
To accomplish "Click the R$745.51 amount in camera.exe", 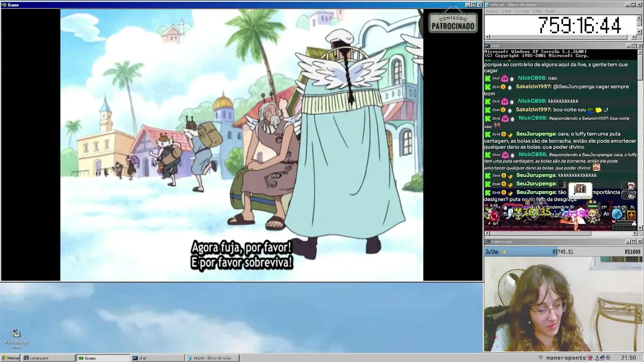I will (x=562, y=252).
